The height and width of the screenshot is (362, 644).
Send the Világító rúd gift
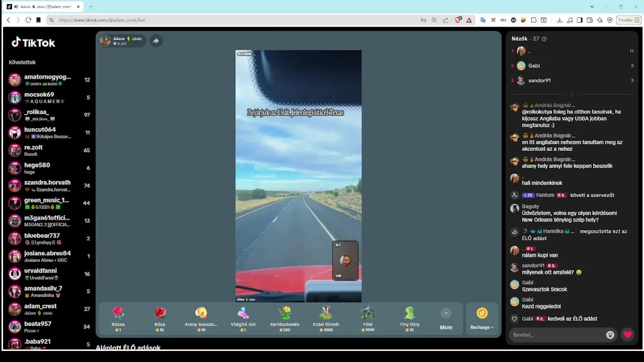tap(243, 319)
